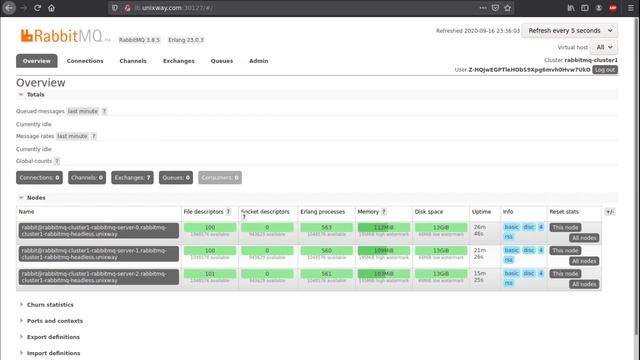Click the Channels: 0 count button
The image size is (640, 360).
pos(87,178)
